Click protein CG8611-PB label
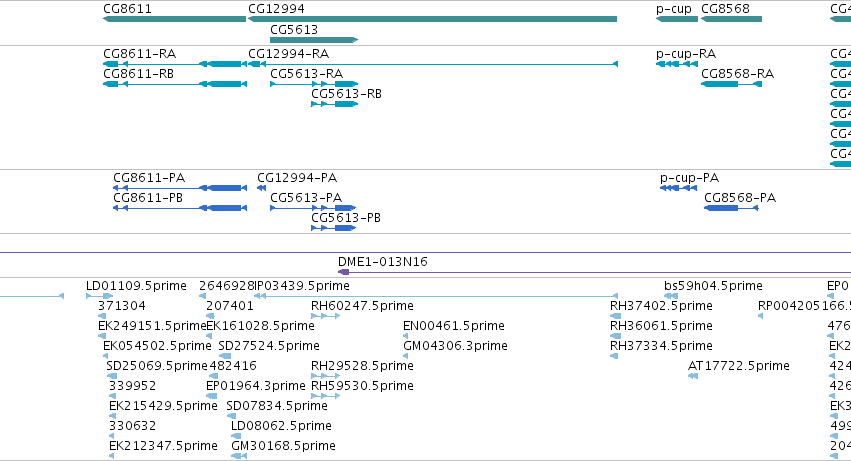851x461 pixels. (x=148, y=198)
